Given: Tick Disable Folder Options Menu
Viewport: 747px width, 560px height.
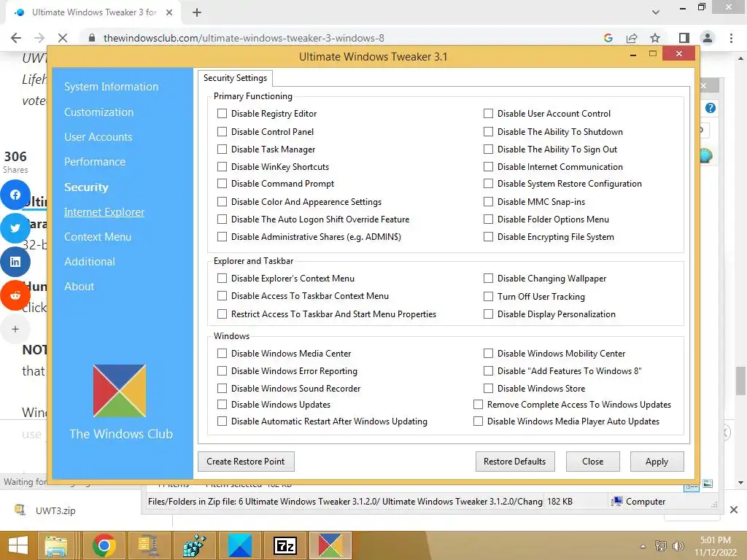Looking at the screenshot, I should pos(488,219).
